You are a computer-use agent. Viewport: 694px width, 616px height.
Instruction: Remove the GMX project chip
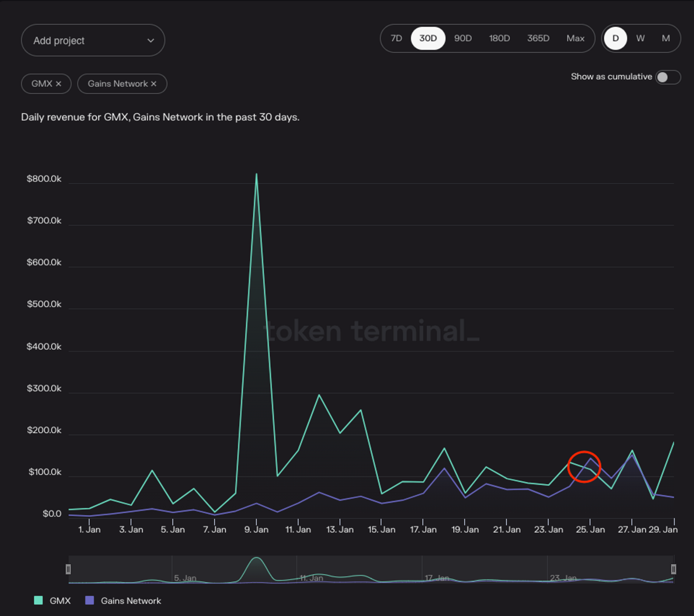59,84
